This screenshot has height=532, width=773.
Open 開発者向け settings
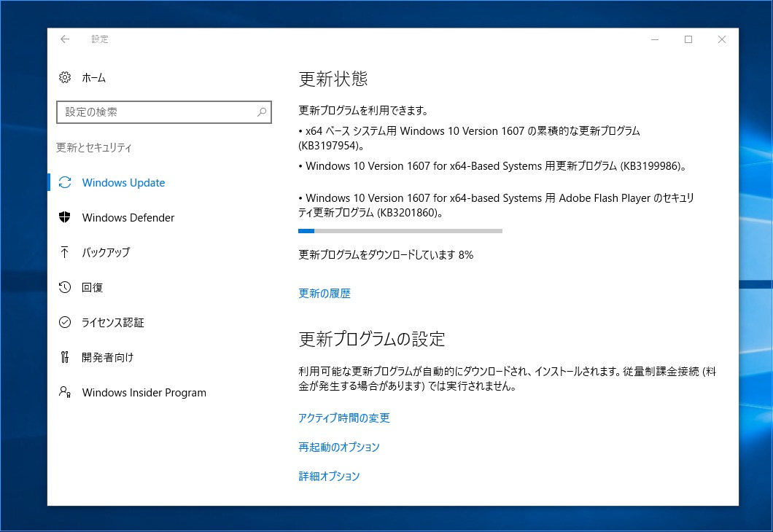107,357
